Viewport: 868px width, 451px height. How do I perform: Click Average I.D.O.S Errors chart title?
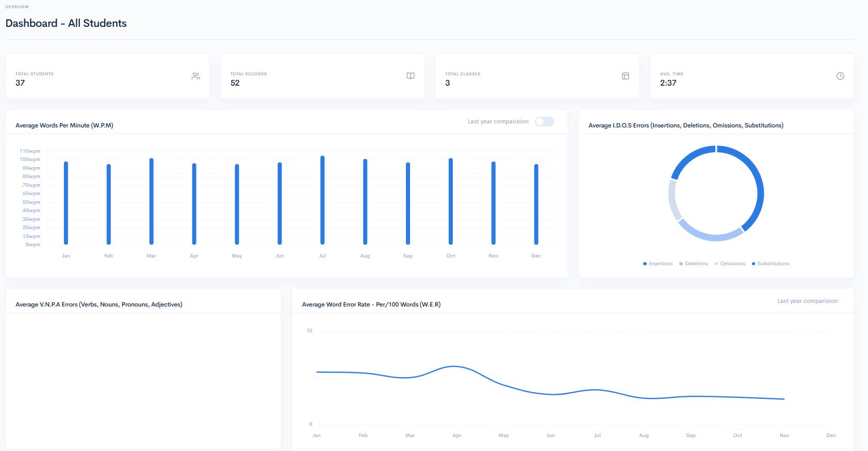click(686, 125)
